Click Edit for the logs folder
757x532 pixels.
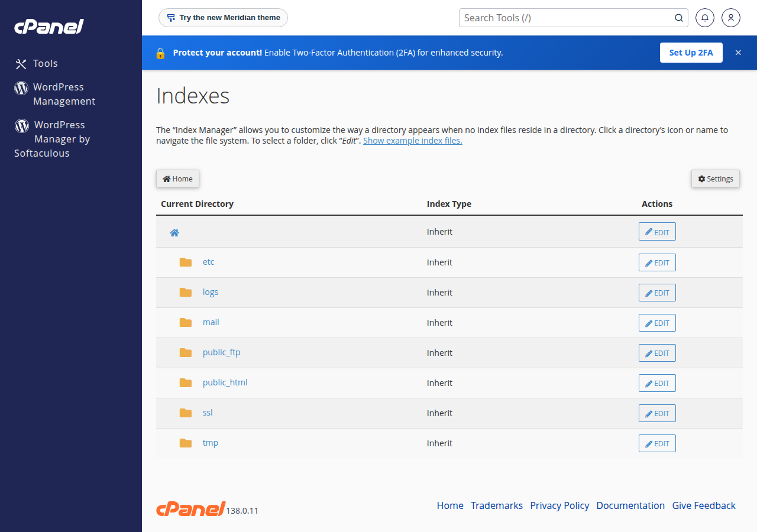click(x=657, y=293)
